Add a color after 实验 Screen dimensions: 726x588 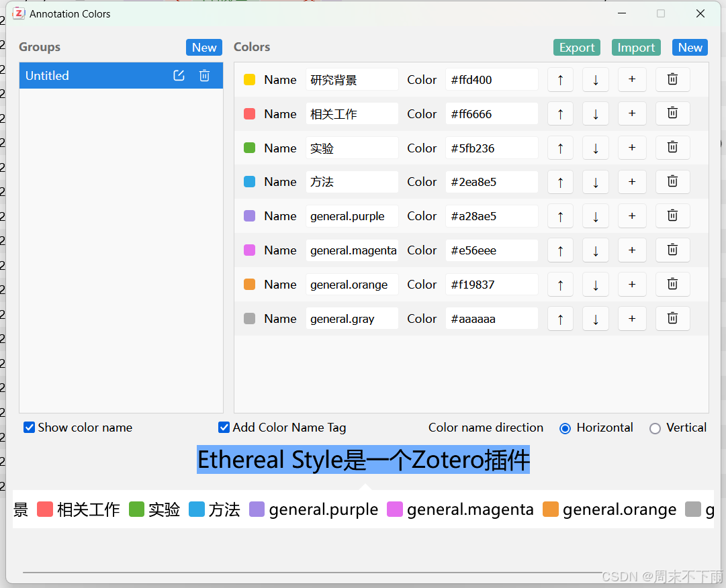[632, 148]
